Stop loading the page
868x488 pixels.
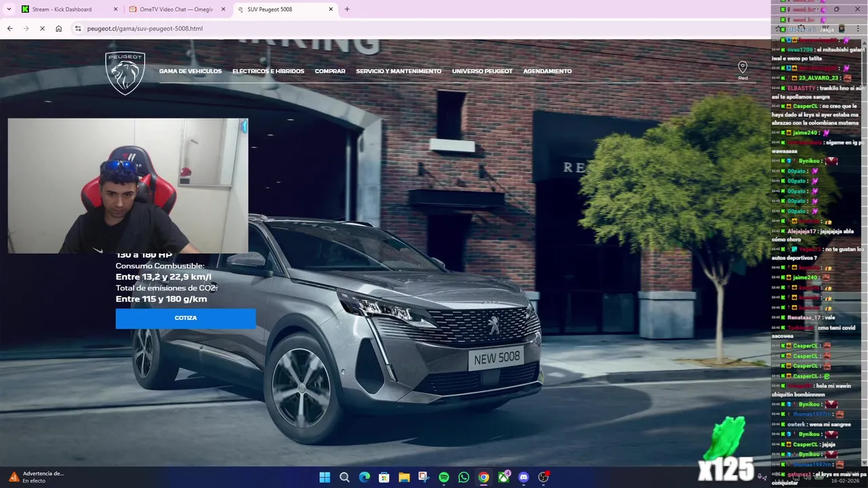42,28
